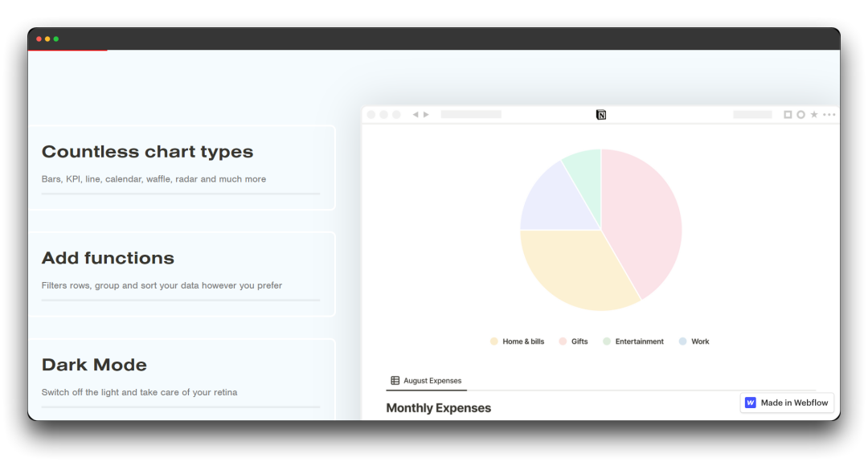Click the back arrow in mockup browser bar
This screenshot has height=462, width=868.
[x=416, y=115]
